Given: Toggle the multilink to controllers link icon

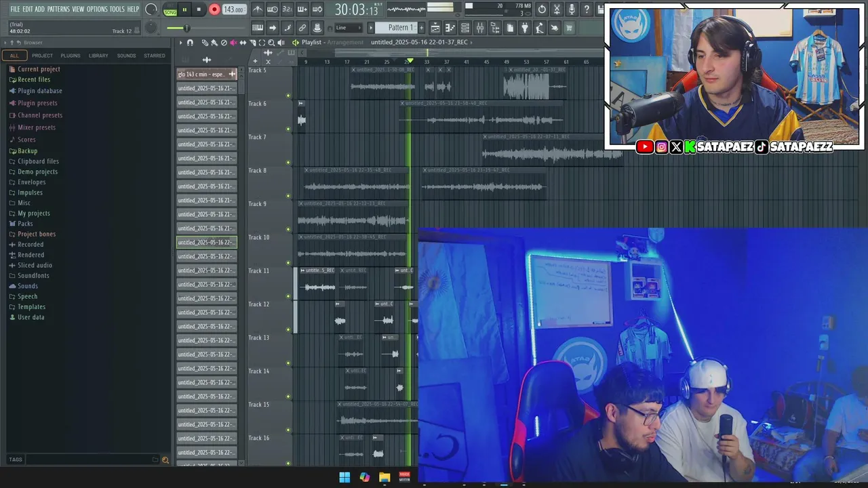Looking at the screenshot, I should [302, 28].
